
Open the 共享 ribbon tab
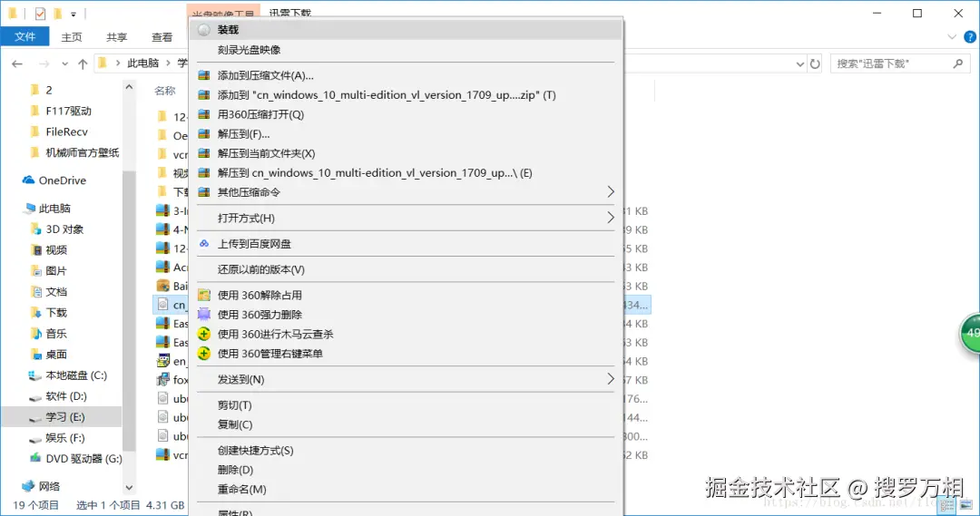[x=116, y=37]
